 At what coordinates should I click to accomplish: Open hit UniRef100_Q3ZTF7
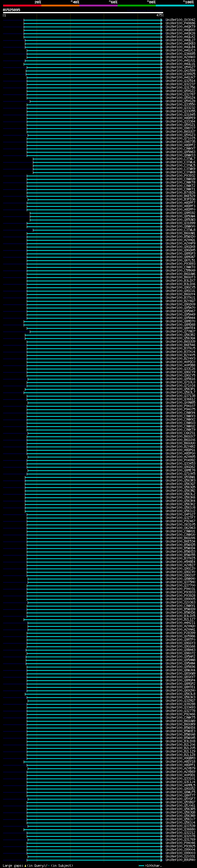180,518
